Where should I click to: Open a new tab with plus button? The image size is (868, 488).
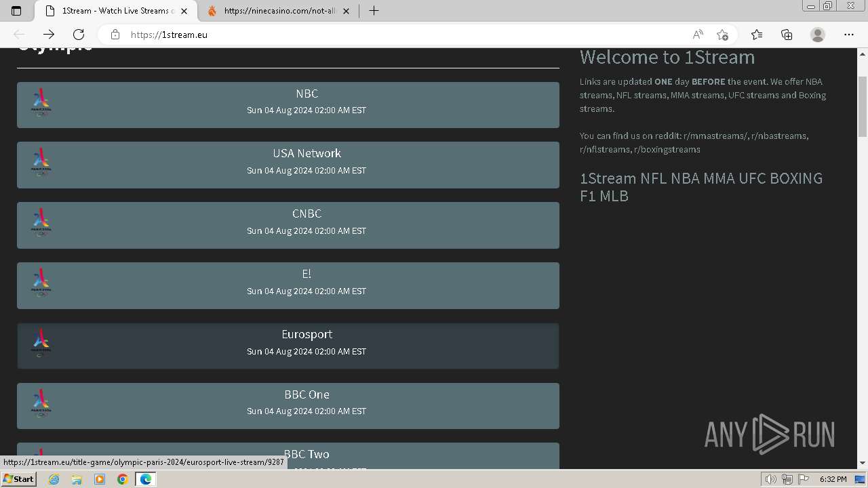point(374,11)
